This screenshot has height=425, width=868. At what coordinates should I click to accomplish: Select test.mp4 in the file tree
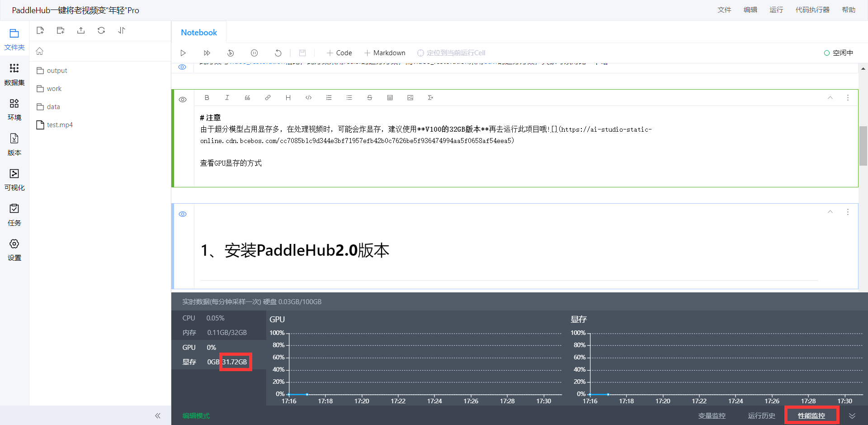pyautogui.click(x=59, y=125)
